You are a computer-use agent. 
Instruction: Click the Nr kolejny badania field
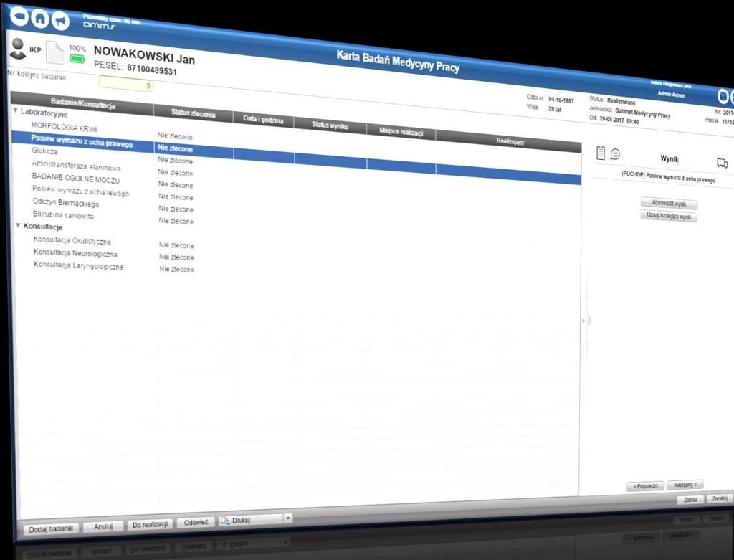[x=125, y=85]
